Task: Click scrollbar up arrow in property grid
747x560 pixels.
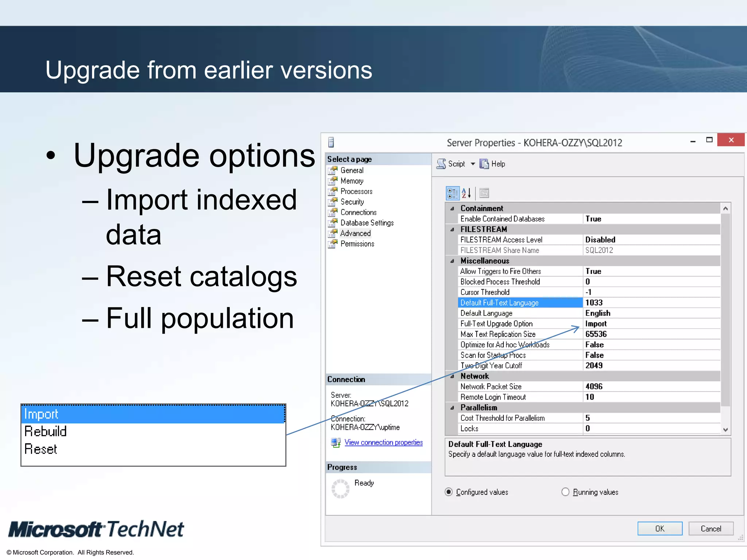Action: tap(725, 209)
